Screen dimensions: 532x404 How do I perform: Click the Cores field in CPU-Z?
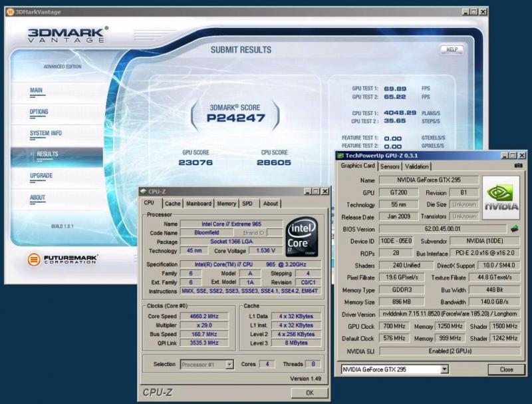point(267,364)
